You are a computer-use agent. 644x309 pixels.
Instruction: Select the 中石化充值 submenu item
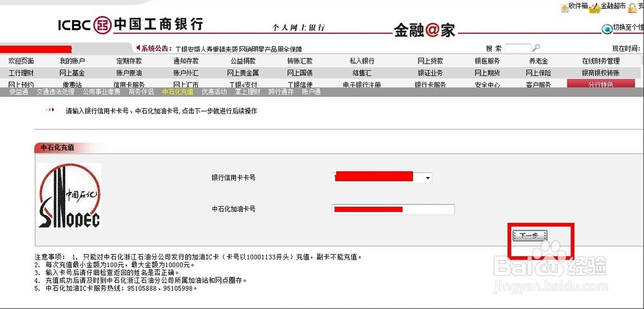coord(178,92)
